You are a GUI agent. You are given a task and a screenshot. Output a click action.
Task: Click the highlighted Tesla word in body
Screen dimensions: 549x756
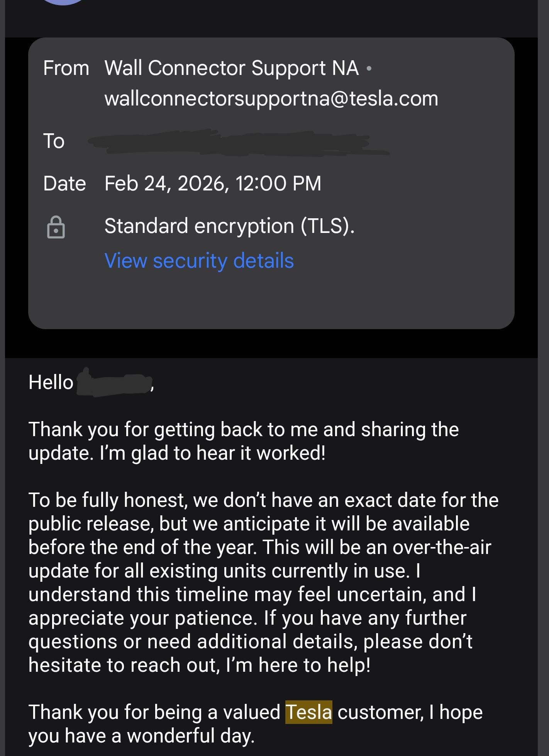(x=308, y=712)
